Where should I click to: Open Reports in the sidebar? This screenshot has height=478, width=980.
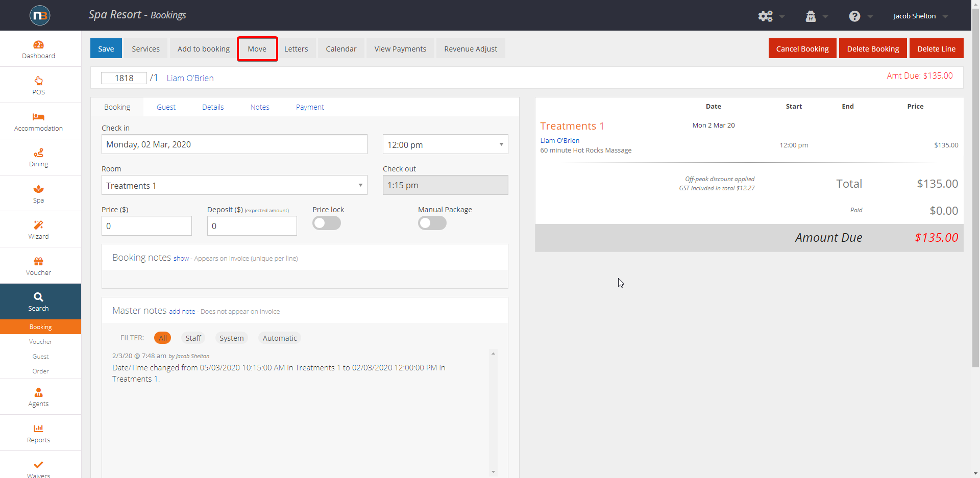[x=38, y=434]
